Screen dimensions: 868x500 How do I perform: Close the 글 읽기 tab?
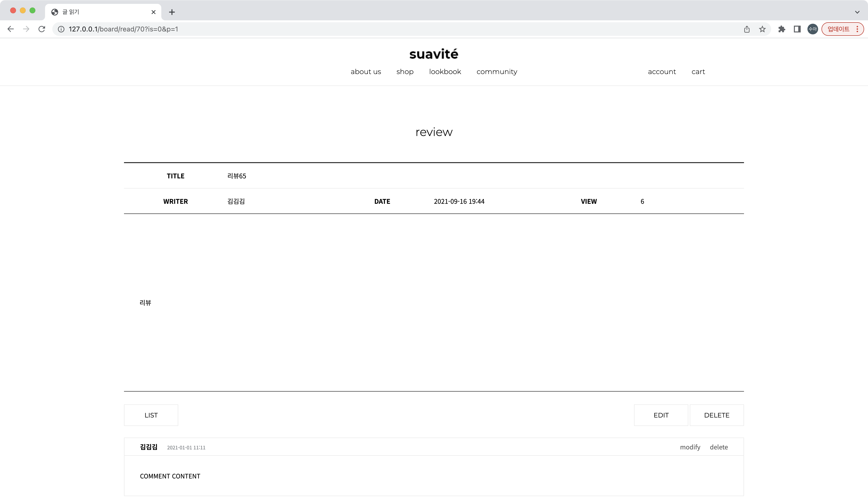[x=153, y=12]
